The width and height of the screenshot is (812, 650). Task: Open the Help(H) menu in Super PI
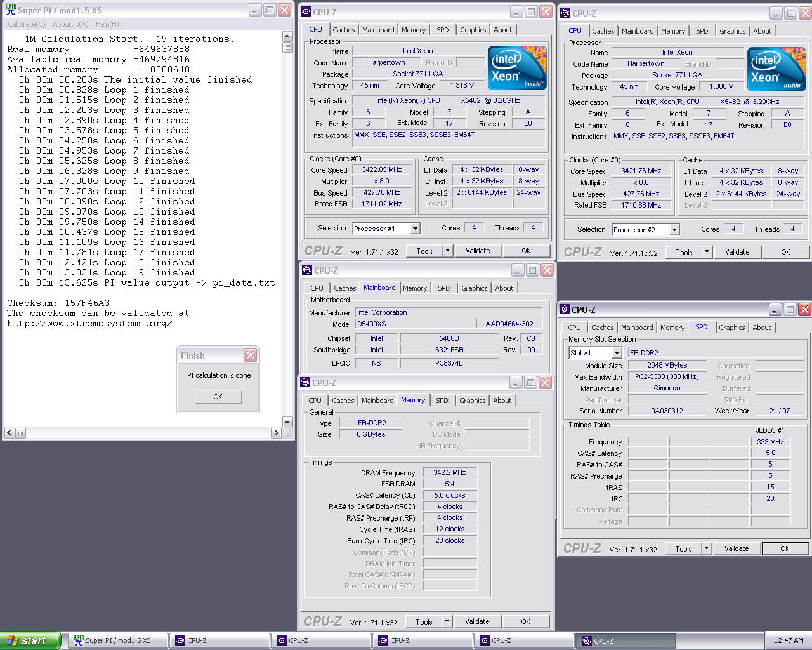107,24
